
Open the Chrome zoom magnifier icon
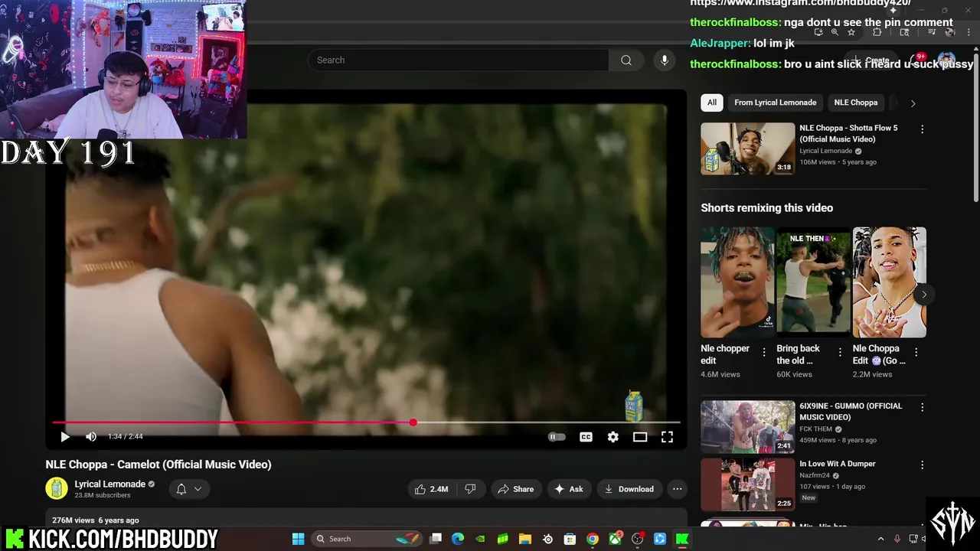click(x=835, y=32)
